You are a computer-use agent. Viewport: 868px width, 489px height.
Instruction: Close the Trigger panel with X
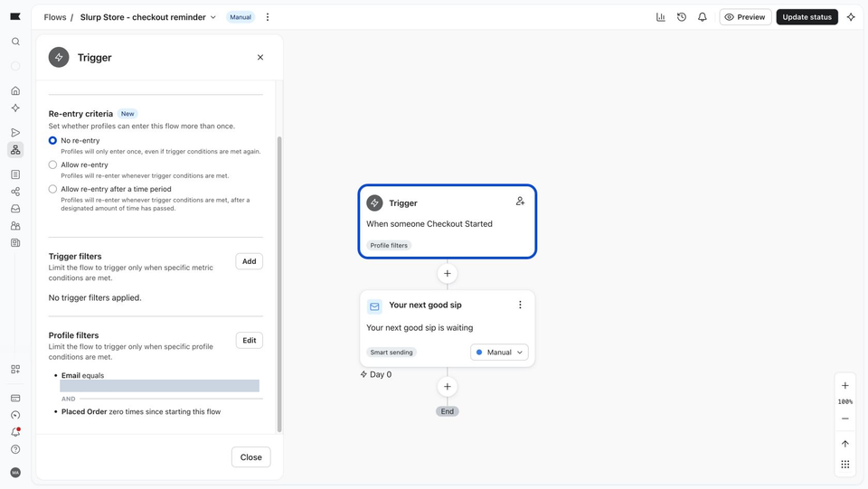coord(260,58)
